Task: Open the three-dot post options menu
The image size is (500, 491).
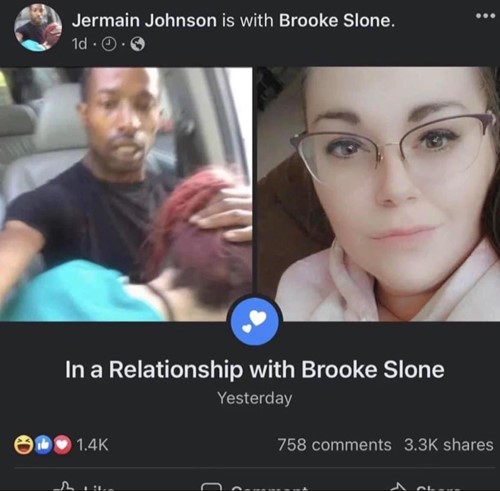Action: pyautogui.click(x=485, y=16)
